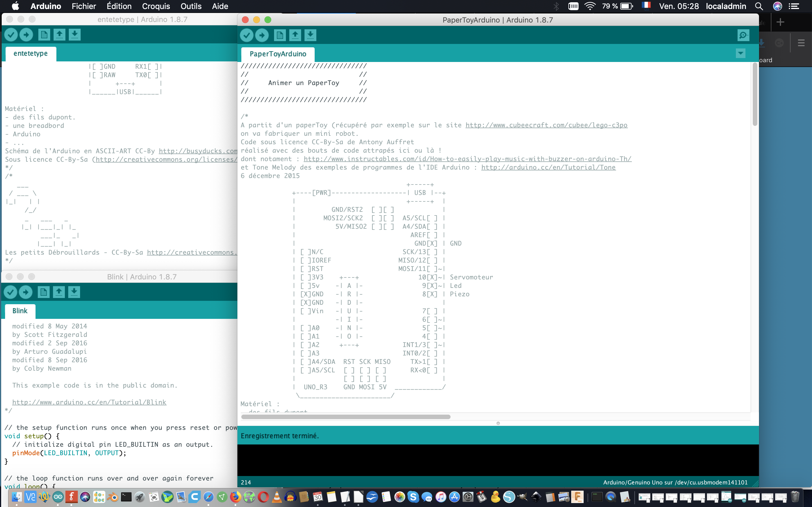Click the horizontal scrollbar in PaperToyArduino editor
Screen dimensions: 812x507
(346, 417)
